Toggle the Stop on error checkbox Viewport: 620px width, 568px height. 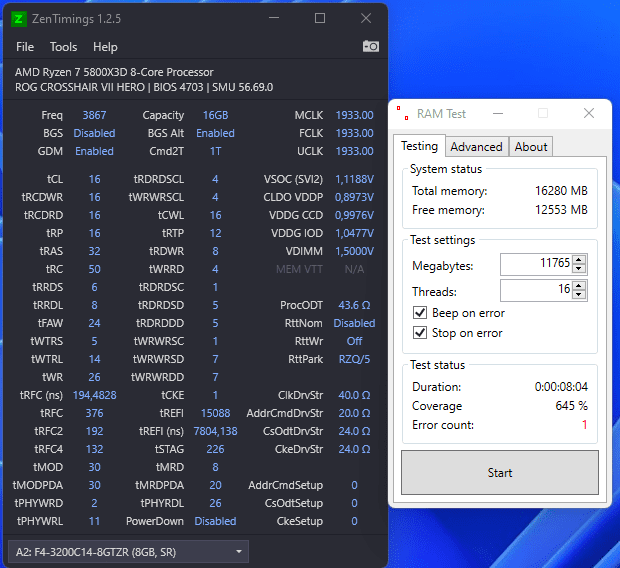click(420, 332)
